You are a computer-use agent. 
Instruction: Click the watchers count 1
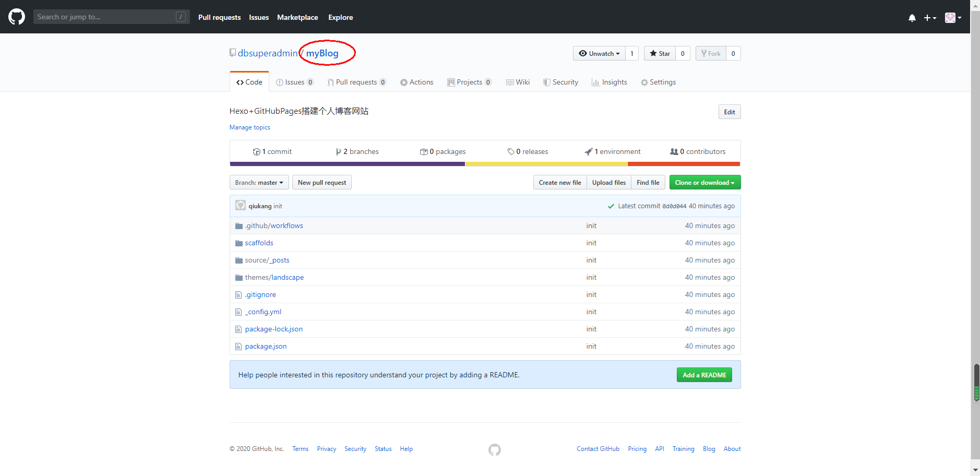coord(632,53)
